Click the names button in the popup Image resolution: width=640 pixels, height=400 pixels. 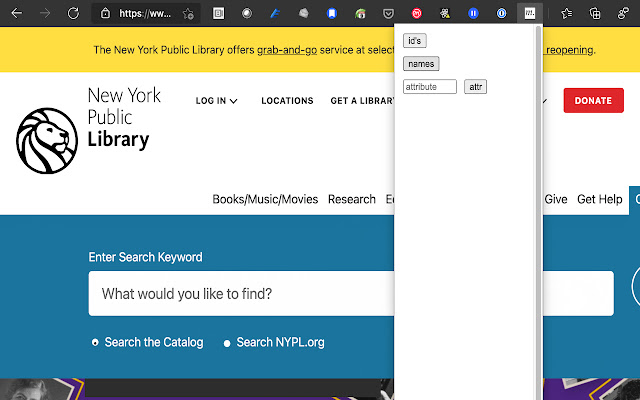[421, 64]
